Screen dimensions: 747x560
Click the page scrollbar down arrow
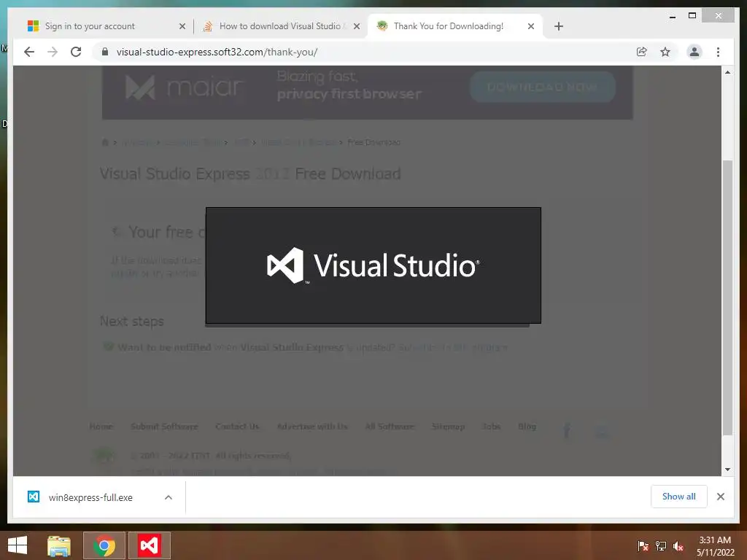coord(727,470)
